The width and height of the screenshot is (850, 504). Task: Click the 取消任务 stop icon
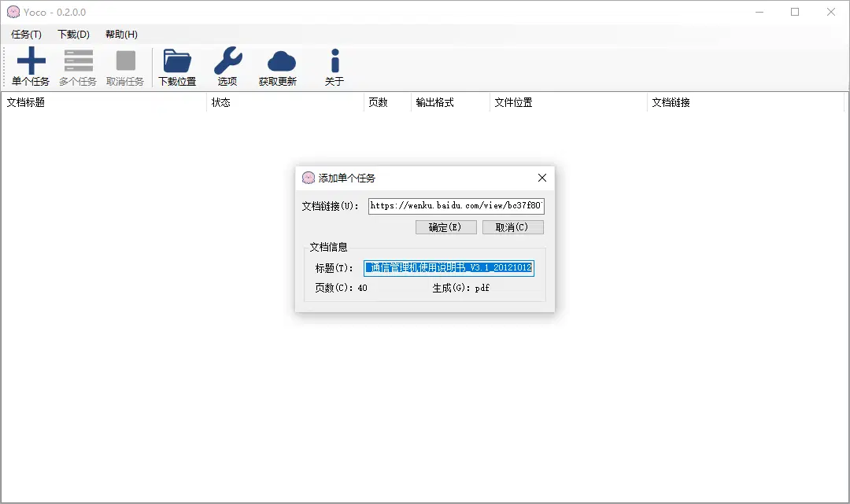[125, 61]
